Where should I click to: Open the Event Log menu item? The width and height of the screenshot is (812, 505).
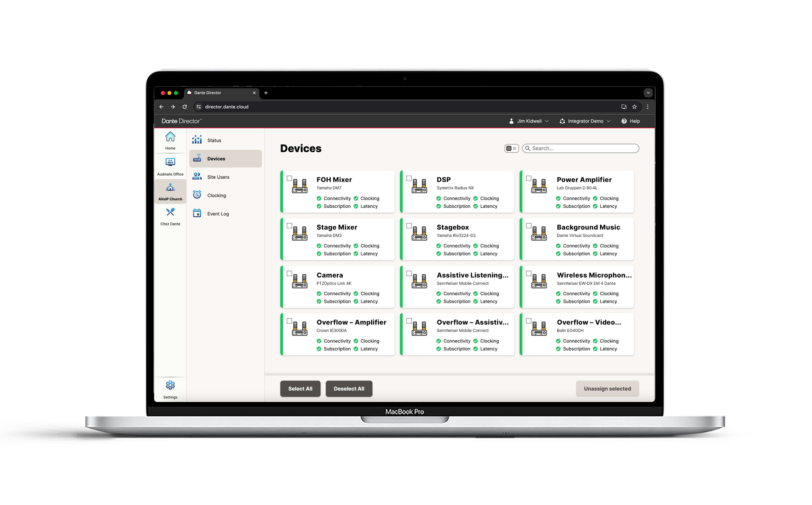pos(225,214)
